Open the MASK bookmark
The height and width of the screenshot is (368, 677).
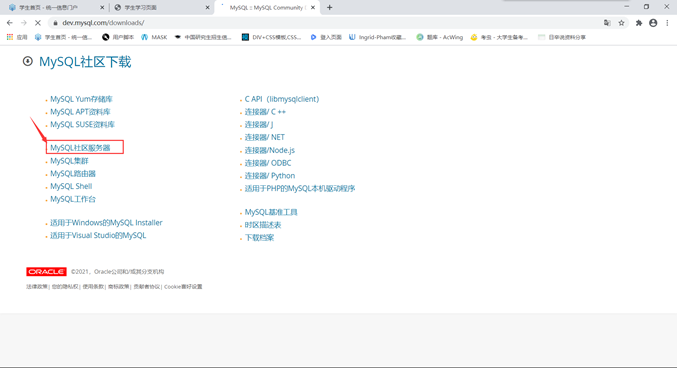pos(154,37)
